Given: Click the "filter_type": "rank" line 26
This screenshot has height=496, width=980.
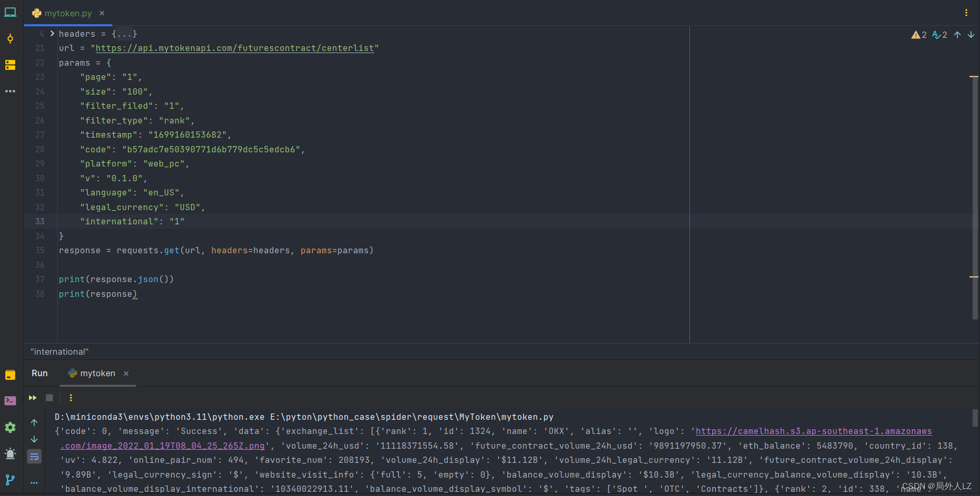Looking at the screenshot, I should click(x=137, y=120).
